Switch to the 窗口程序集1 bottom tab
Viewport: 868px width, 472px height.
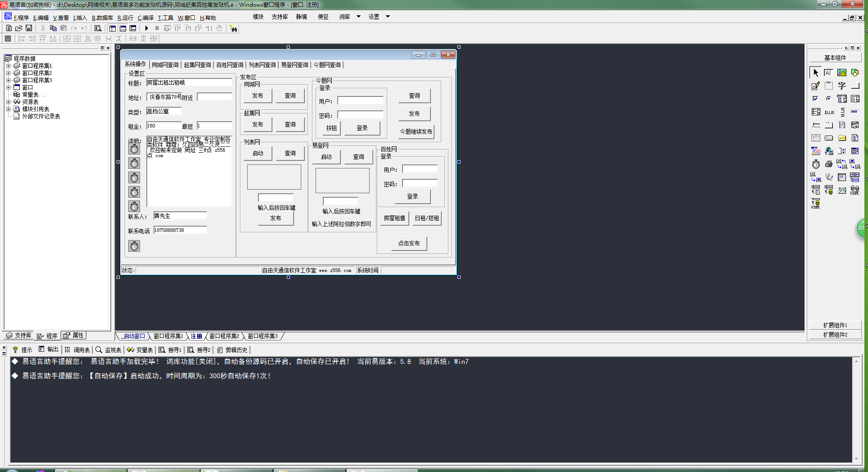click(x=168, y=336)
